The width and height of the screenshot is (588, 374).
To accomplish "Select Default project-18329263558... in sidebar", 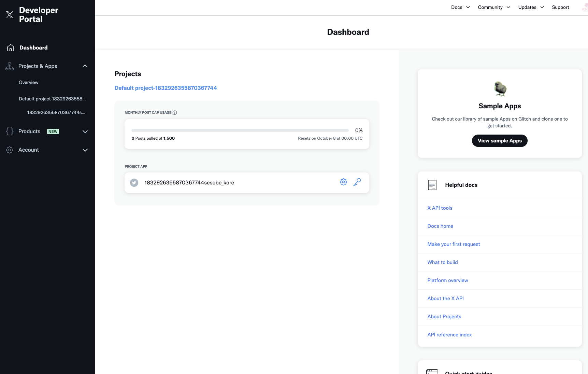I will [52, 99].
